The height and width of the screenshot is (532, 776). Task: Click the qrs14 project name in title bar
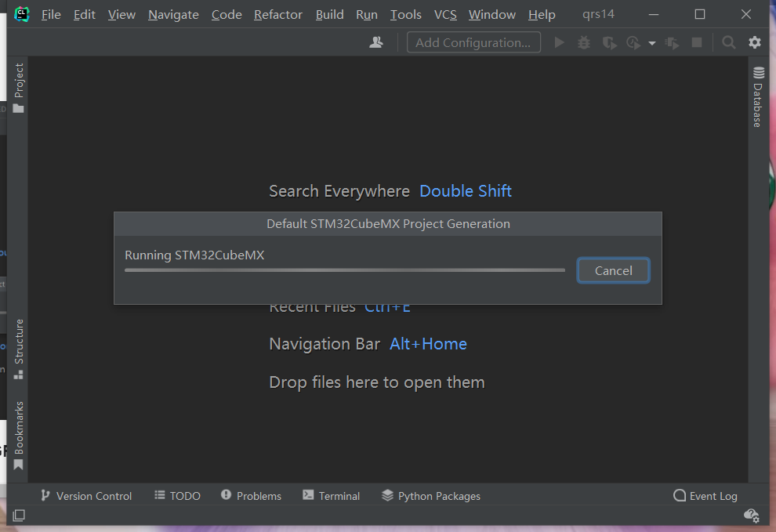[x=598, y=14]
